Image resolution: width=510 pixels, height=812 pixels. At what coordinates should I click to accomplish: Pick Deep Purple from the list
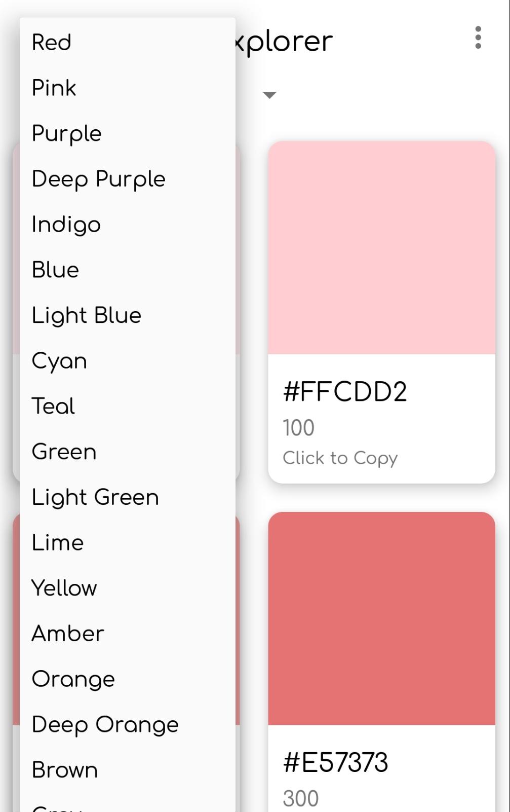click(99, 179)
